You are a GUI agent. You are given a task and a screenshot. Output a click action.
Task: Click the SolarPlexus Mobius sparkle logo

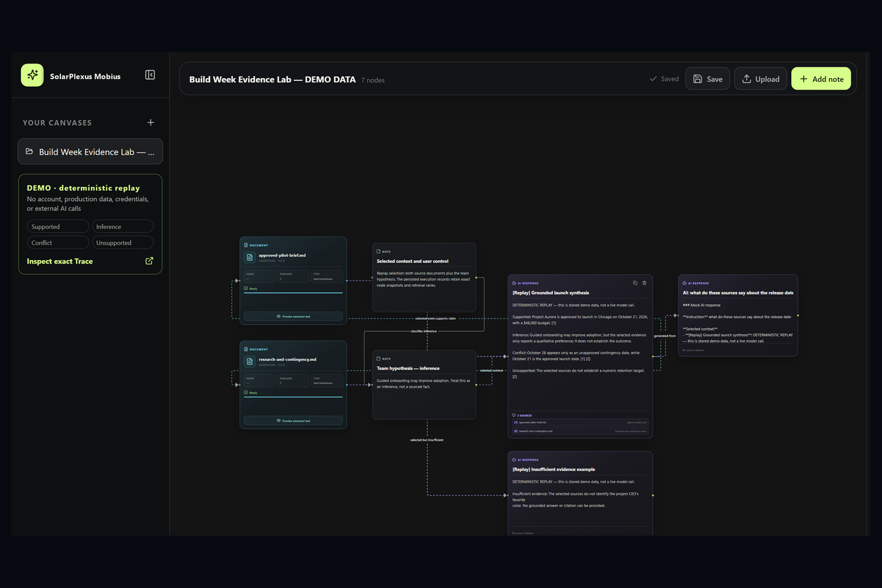tap(32, 75)
